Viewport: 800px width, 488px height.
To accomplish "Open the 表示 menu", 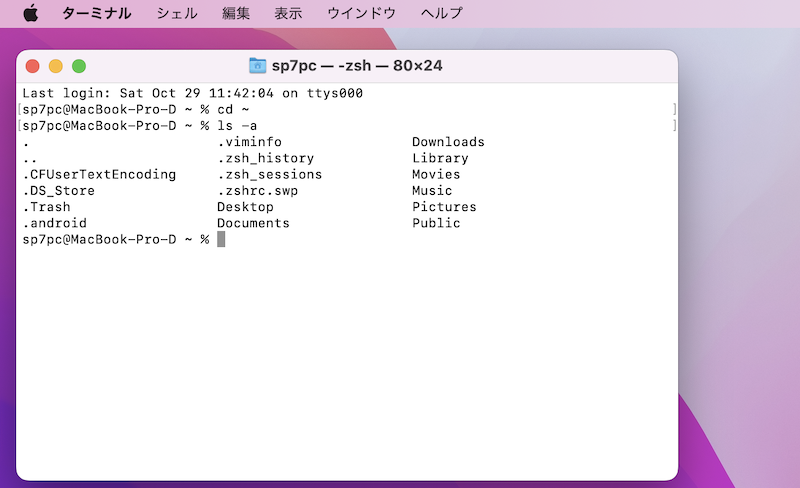I will pyautogui.click(x=288, y=13).
